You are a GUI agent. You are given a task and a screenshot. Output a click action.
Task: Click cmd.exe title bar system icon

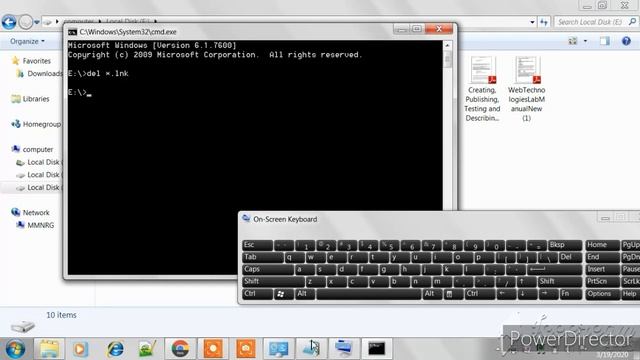point(72,32)
